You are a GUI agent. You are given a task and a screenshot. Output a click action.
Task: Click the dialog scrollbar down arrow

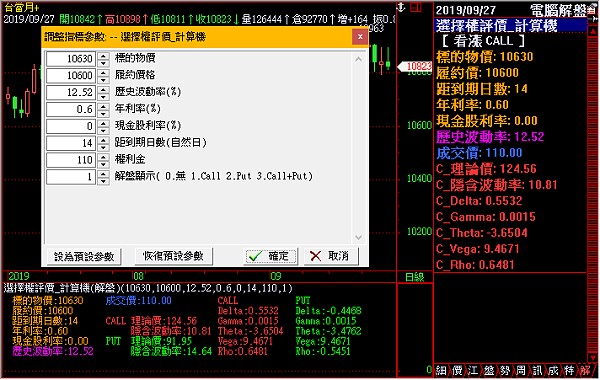point(359,237)
